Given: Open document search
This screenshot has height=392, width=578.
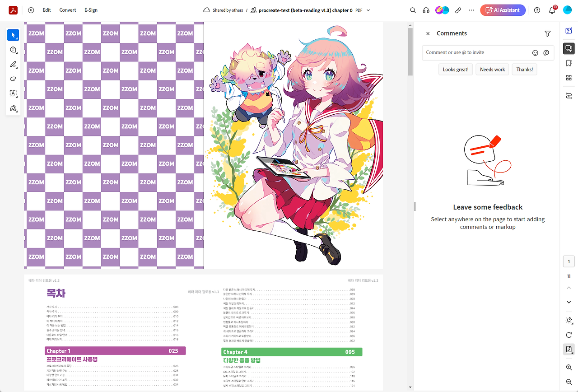Looking at the screenshot, I should (x=413, y=9).
